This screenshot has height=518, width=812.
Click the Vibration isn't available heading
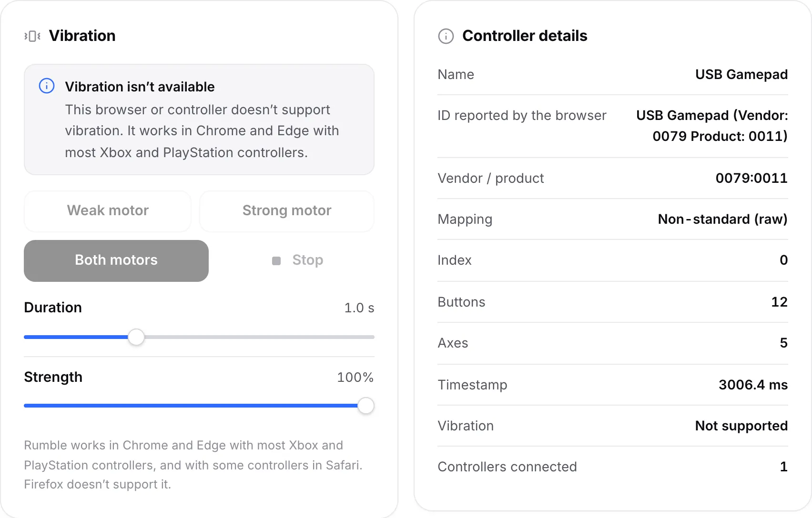pyautogui.click(x=140, y=87)
